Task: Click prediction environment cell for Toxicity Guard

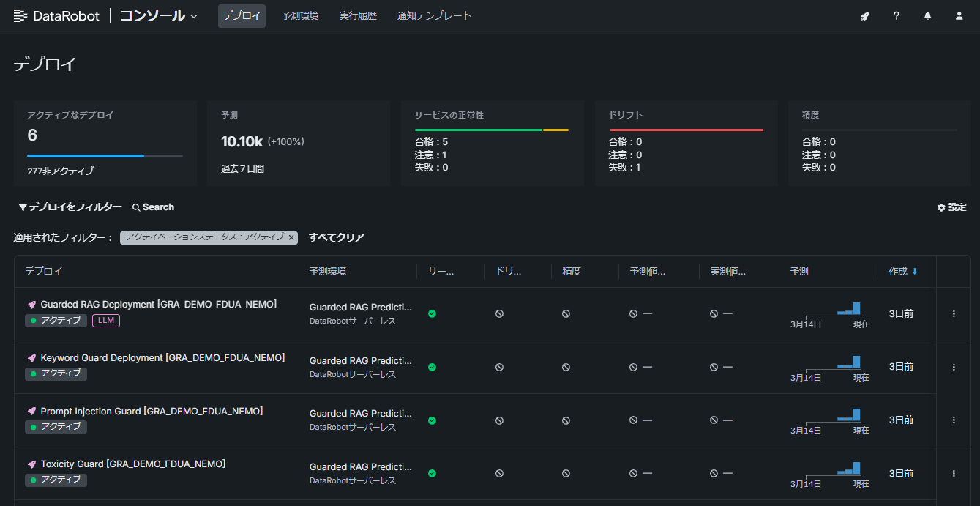Action: pos(361,473)
